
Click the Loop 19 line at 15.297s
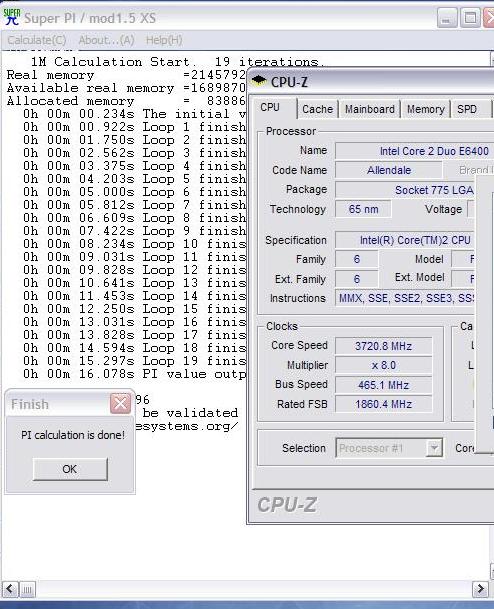coord(134,361)
